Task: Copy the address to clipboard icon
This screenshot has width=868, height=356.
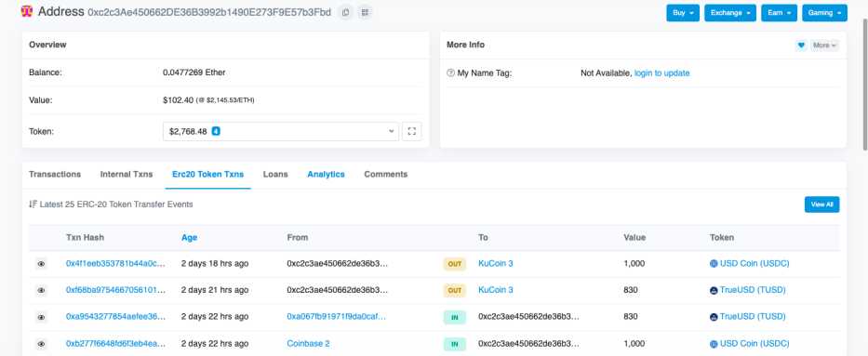Action: click(345, 11)
